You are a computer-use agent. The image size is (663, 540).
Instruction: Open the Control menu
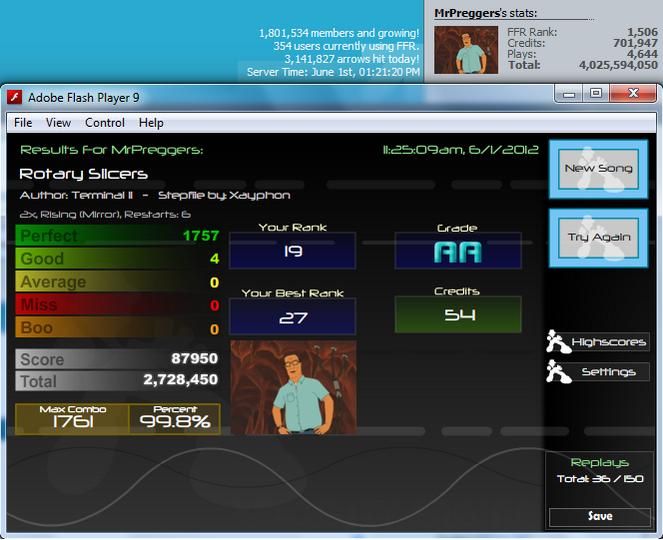click(x=105, y=123)
